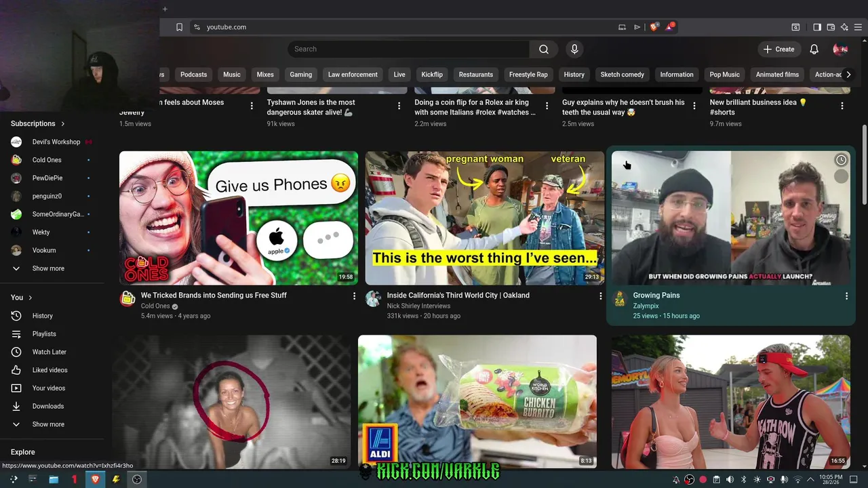Open Nick Shirley Interviews channel avatar
This screenshot has height=488, width=868.
pyautogui.click(x=373, y=299)
